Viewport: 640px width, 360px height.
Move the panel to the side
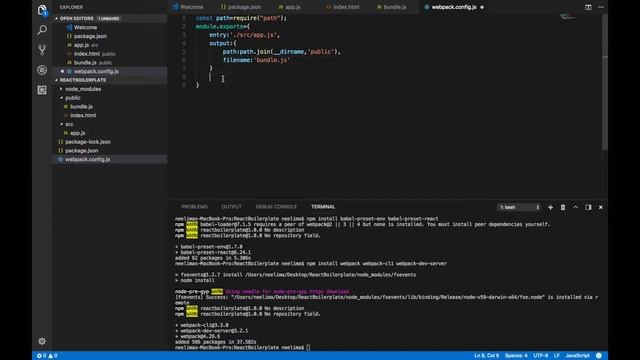click(x=588, y=207)
